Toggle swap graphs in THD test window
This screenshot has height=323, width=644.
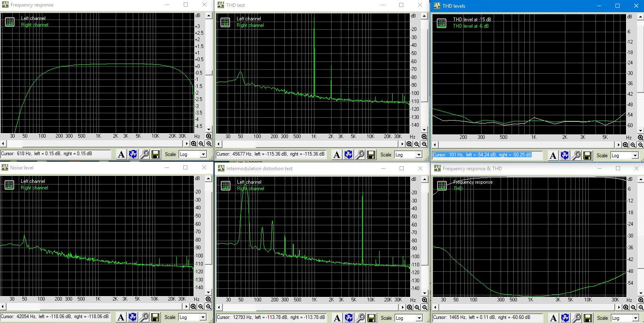pos(348,155)
